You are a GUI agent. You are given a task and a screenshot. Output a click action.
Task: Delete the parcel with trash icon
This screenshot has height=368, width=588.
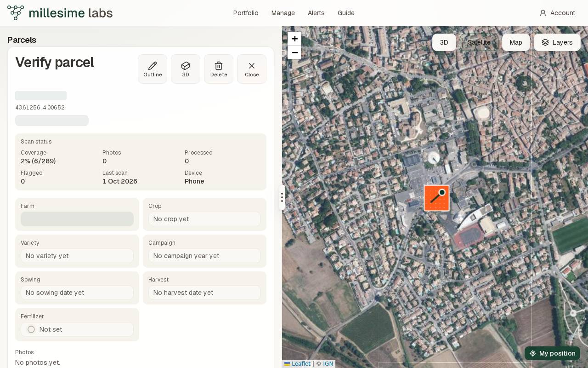click(219, 69)
